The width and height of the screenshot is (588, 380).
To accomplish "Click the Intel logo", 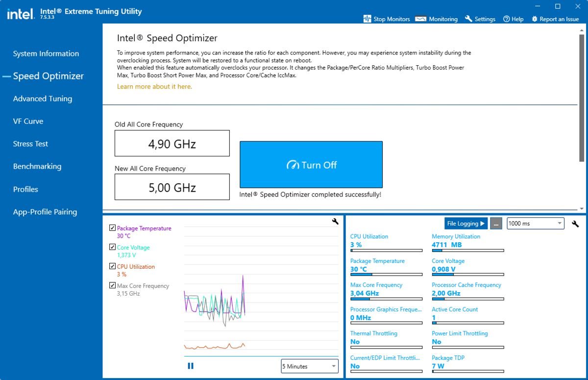I will 20,14.
